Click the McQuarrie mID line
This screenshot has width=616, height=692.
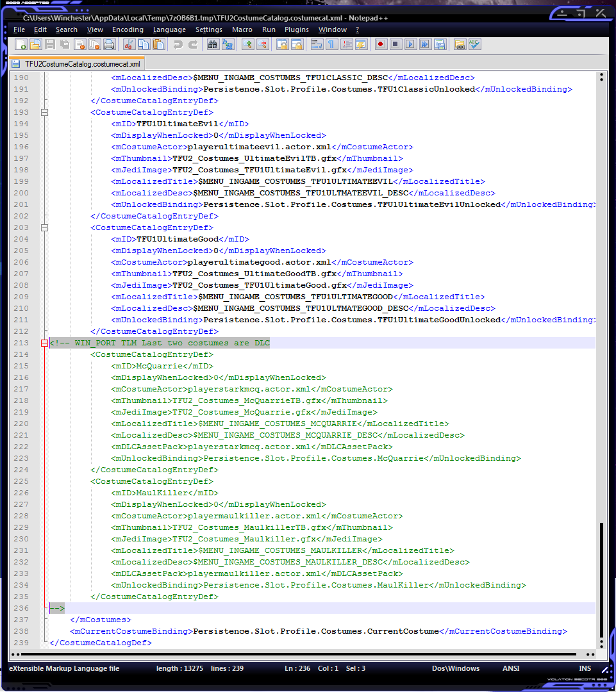pyautogui.click(x=162, y=366)
